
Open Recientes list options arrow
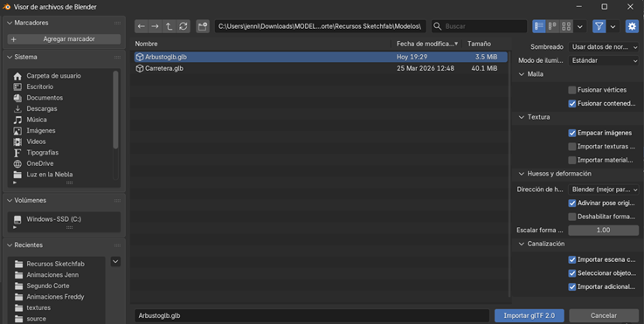pyautogui.click(x=116, y=262)
